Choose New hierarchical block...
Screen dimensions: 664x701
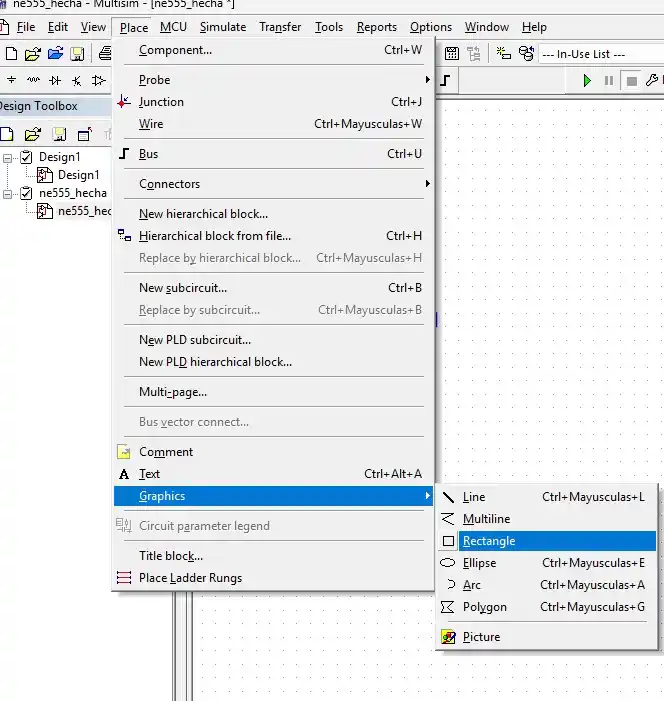(x=273, y=214)
